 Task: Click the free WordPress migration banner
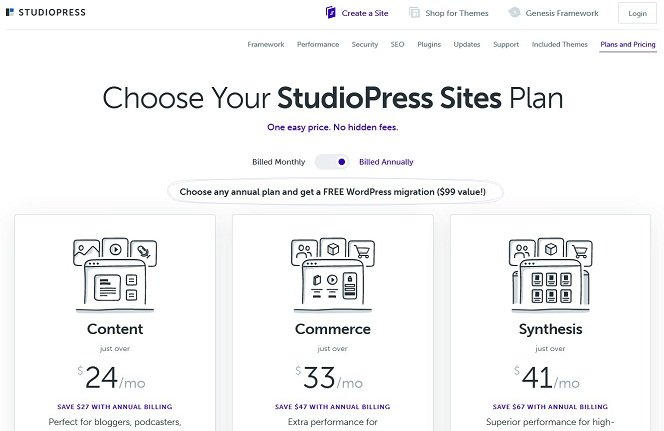pyautogui.click(x=335, y=192)
